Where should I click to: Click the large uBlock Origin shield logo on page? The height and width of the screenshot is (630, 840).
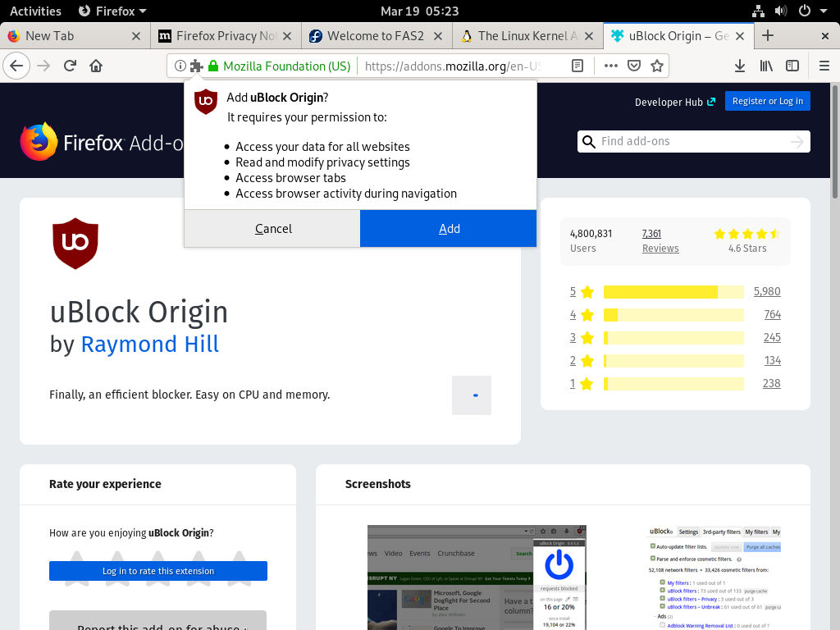(x=75, y=243)
